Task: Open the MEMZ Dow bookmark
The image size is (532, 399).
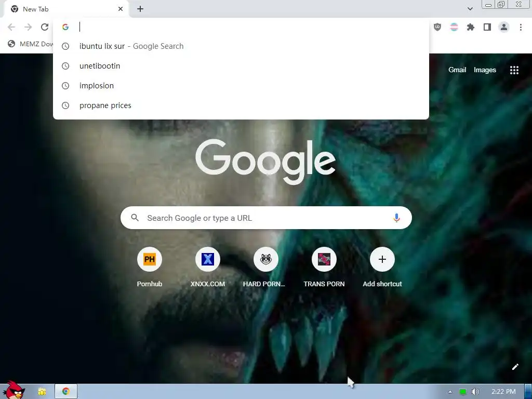Action: pos(31,44)
